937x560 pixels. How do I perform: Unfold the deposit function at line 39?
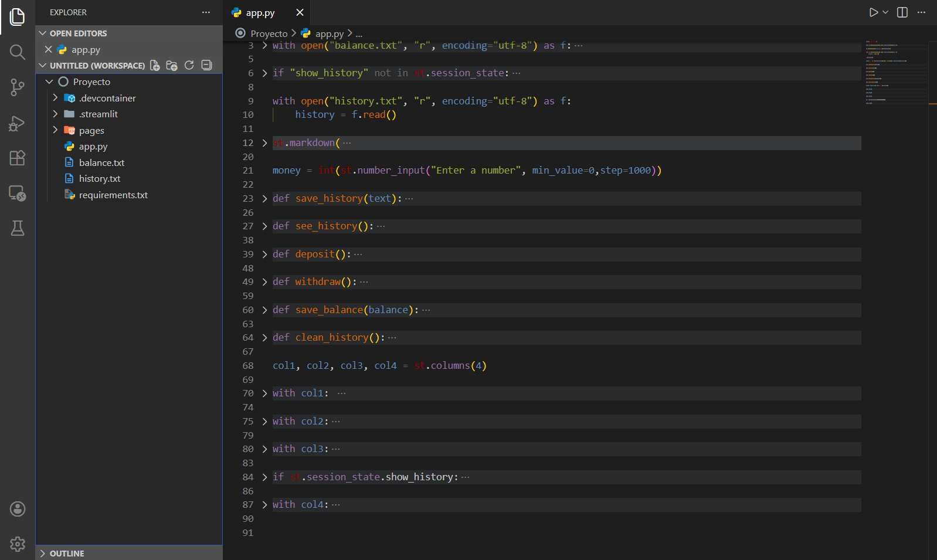click(264, 254)
